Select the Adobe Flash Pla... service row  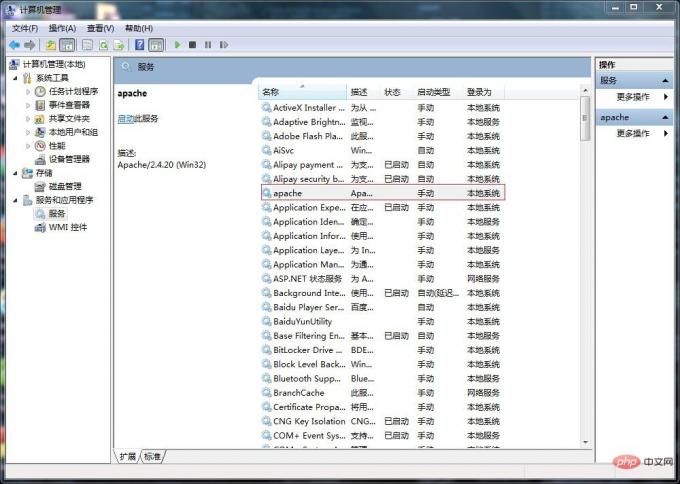pos(382,136)
